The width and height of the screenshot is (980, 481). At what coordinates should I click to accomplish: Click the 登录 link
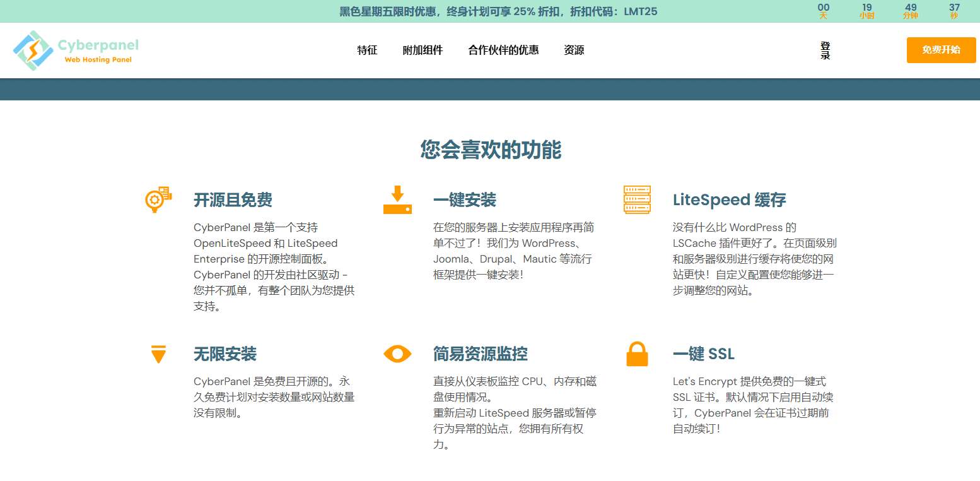[x=825, y=50]
